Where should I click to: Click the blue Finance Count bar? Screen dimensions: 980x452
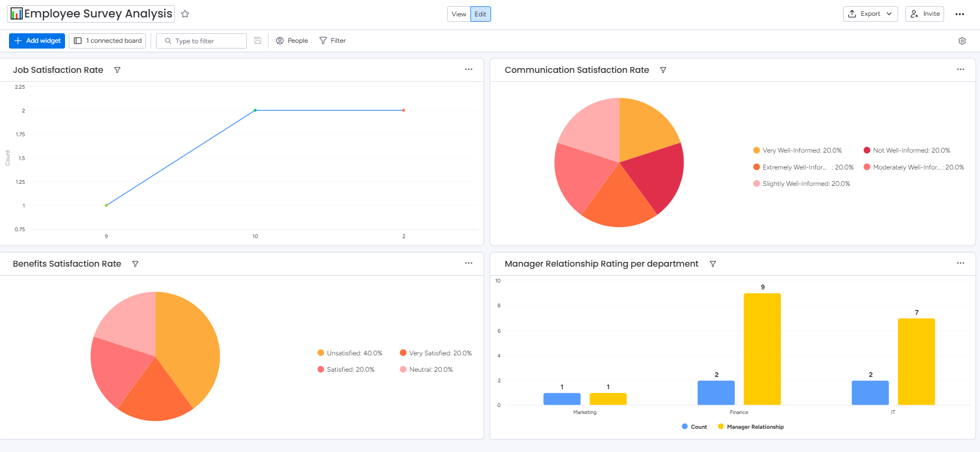click(716, 393)
